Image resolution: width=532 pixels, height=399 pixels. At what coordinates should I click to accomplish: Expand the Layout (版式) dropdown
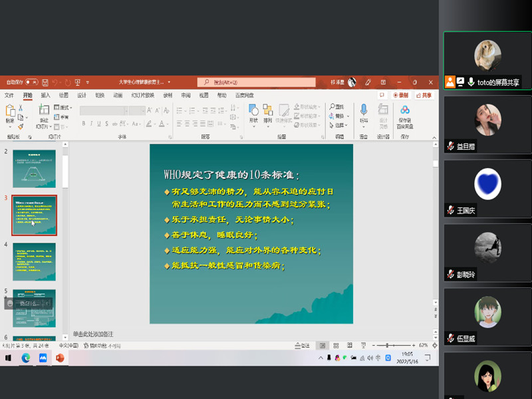pos(65,107)
